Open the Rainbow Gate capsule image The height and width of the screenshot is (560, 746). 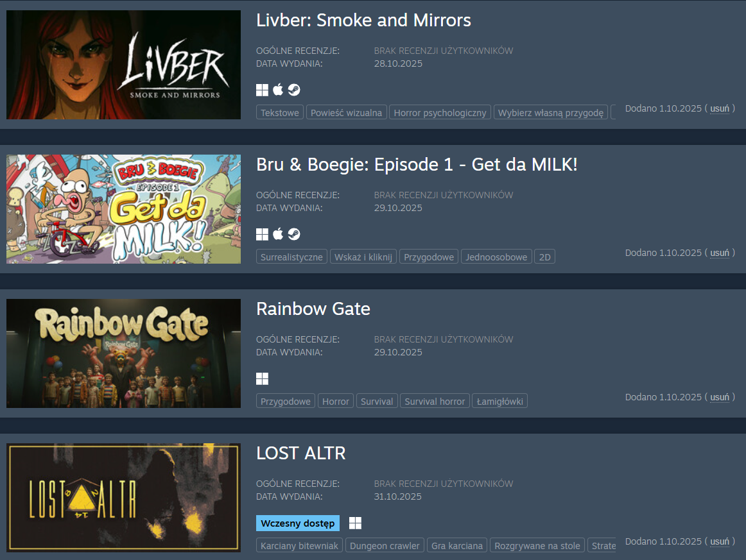click(x=123, y=353)
